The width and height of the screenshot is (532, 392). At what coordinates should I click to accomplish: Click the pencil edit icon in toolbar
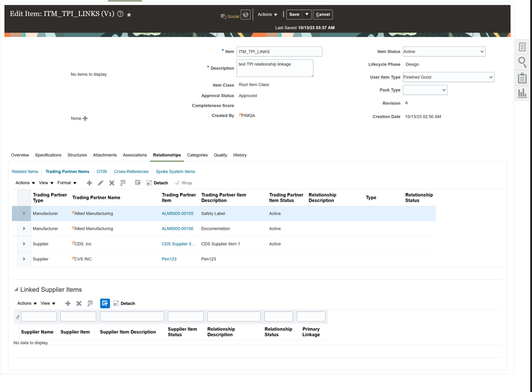[x=100, y=183]
